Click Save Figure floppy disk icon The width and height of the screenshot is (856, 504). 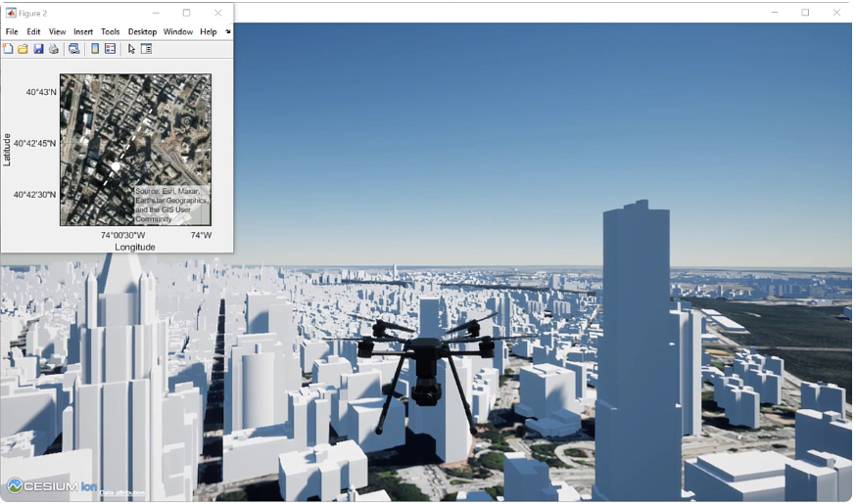click(x=38, y=49)
